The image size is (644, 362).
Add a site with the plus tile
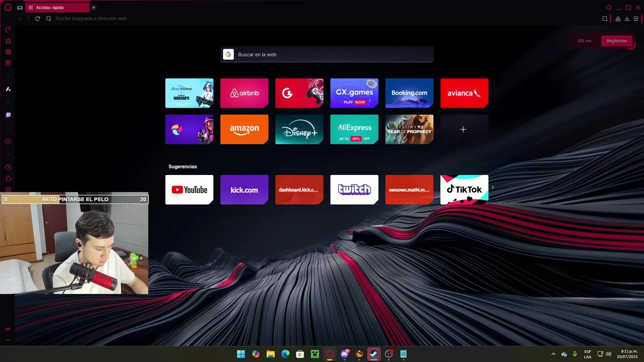(x=464, y=129)
